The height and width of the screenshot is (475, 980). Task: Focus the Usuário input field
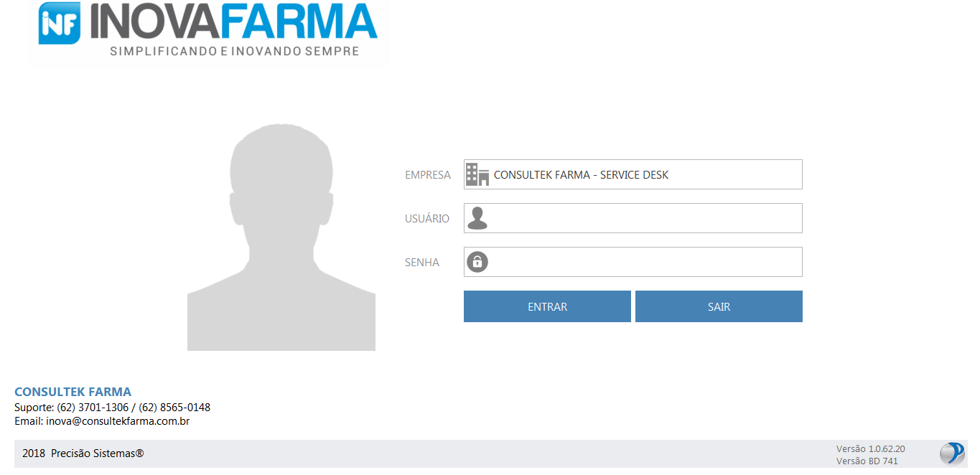pyautogui.click(x=633, y=218)
